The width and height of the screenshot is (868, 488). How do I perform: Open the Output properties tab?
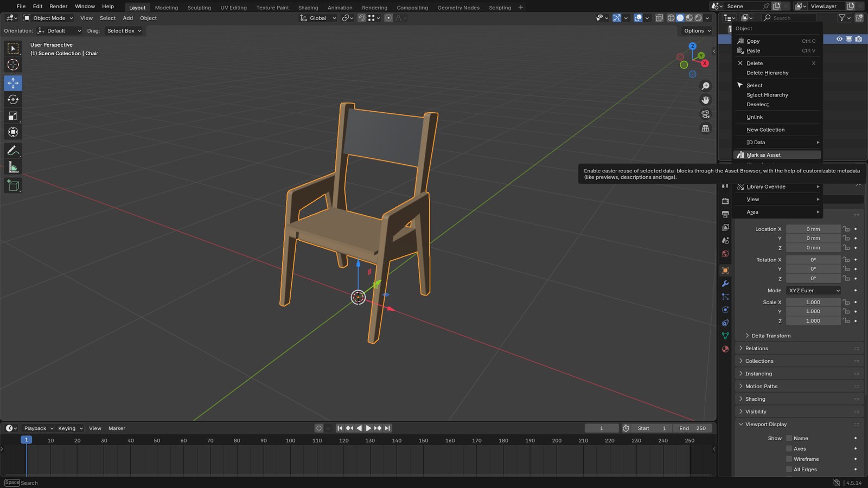click(725, 214)
